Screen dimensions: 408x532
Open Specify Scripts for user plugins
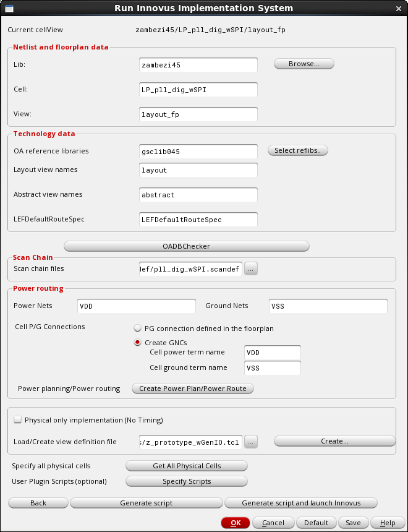(187, 481)
